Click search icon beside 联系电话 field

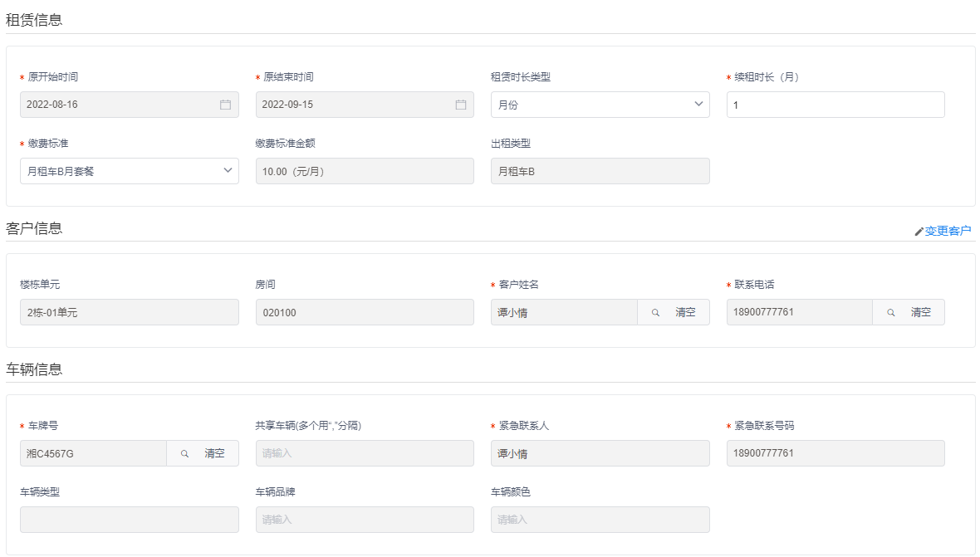[x=891, y=312]
